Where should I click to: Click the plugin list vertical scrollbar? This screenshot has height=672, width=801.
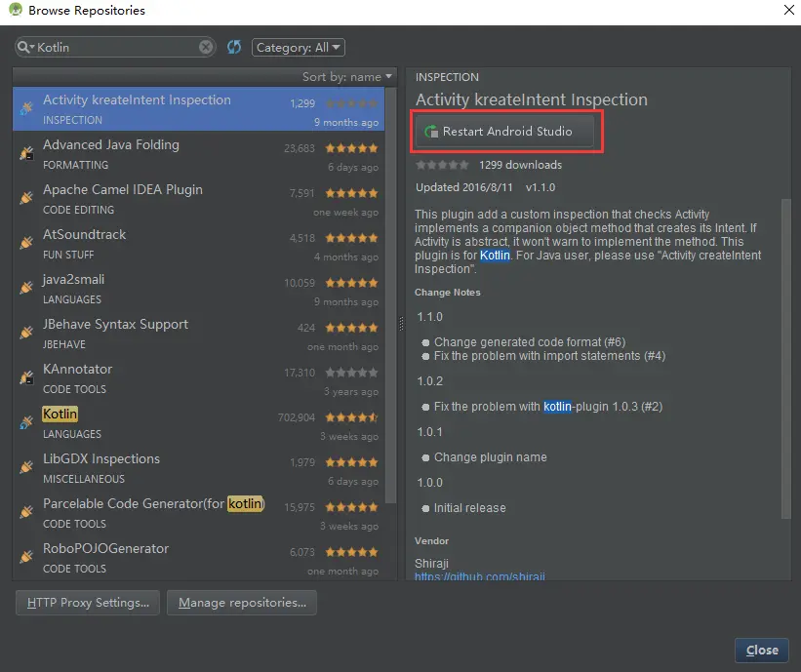pyautogui.click(x=391, y=296)
